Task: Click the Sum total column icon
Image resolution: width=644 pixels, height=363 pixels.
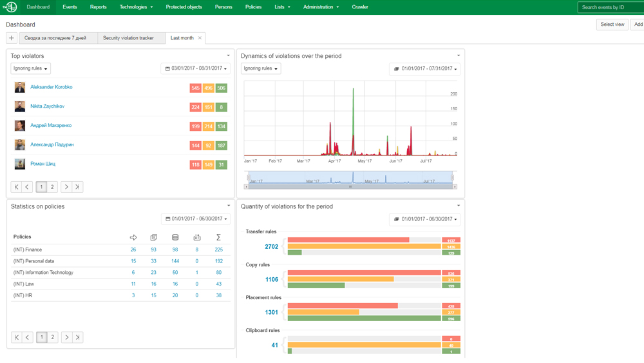Action: coord(218,237)
